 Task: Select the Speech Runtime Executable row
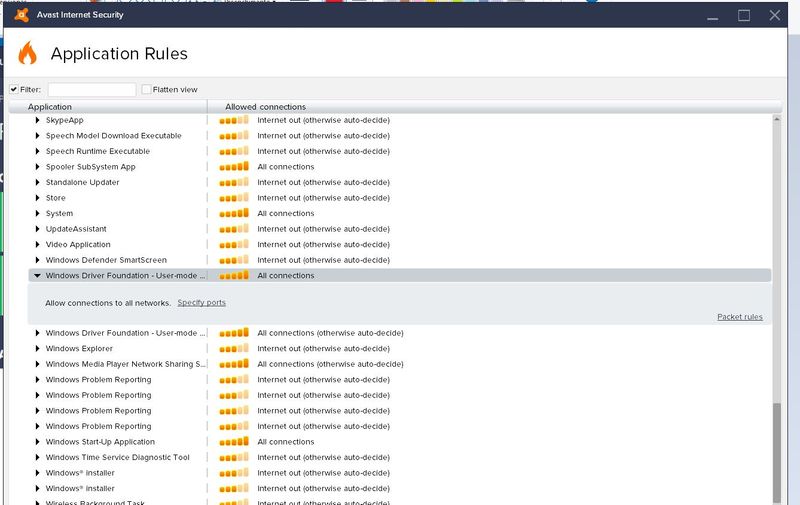pos(399,151)
